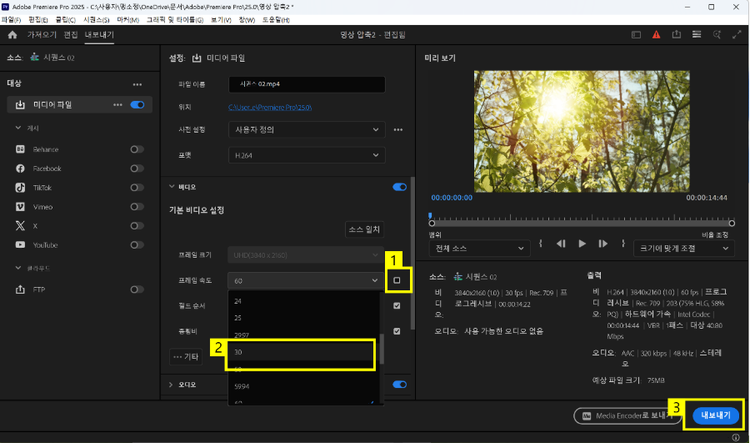Send the job to Media Encoder
This screenshot has height=443, width=750.
pyautogui.click(x=627, y=416)
